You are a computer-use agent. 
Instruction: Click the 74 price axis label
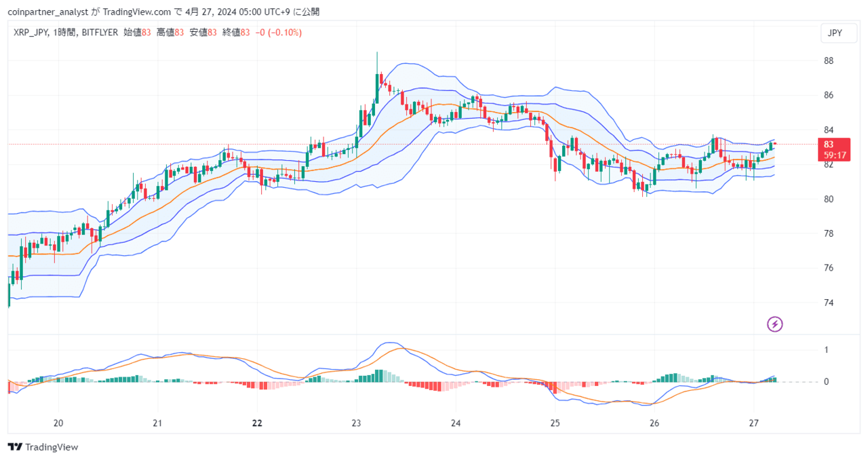click(829, 303)
